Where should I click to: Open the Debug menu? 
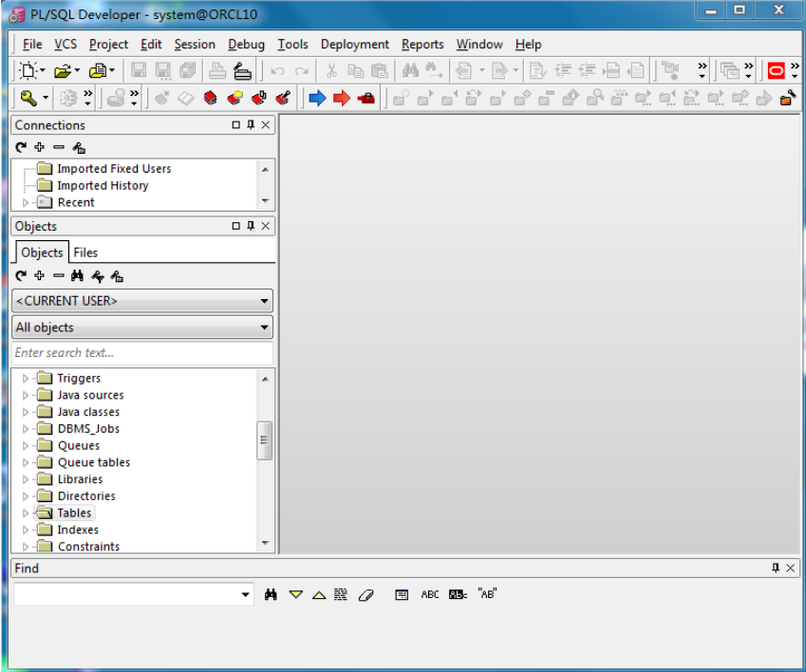point(246,45)
